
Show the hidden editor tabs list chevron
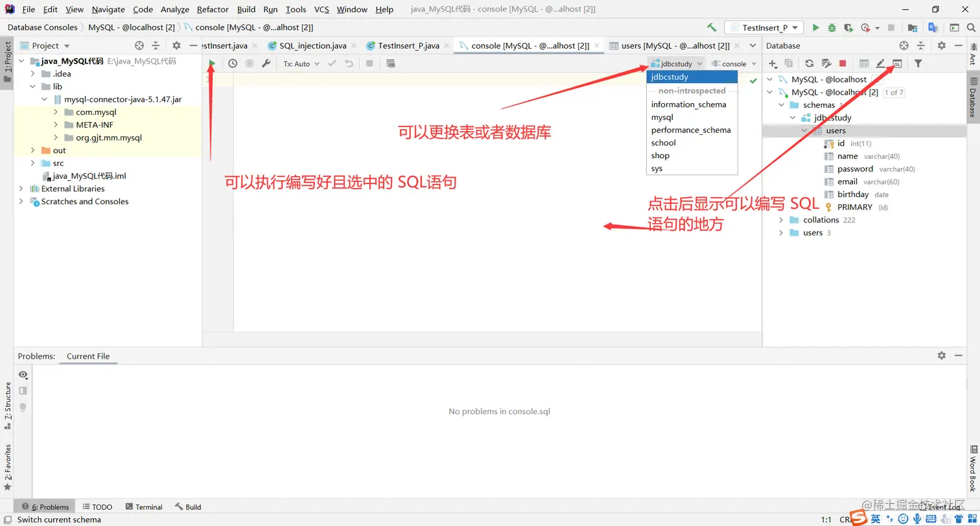[752, 45]
